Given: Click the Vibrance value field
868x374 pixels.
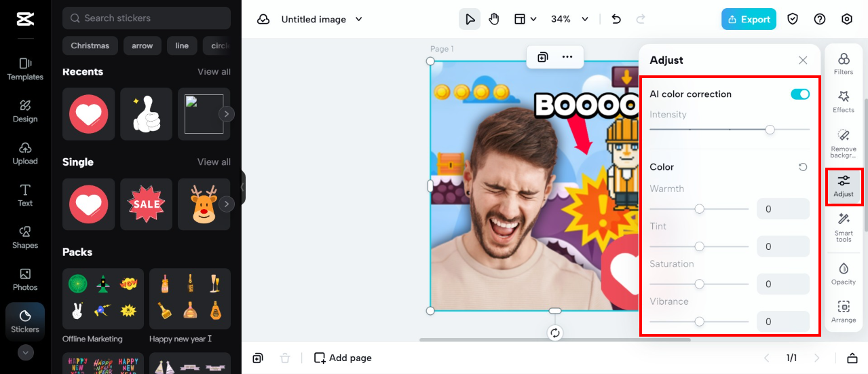Looking at the screenshot, I should [783, 322].
